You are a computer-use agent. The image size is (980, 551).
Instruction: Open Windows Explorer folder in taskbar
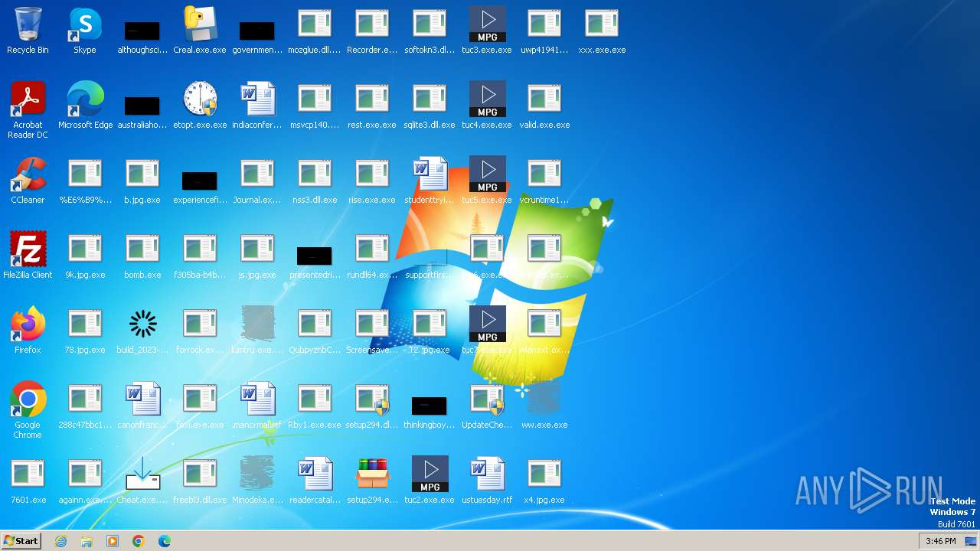87,541
